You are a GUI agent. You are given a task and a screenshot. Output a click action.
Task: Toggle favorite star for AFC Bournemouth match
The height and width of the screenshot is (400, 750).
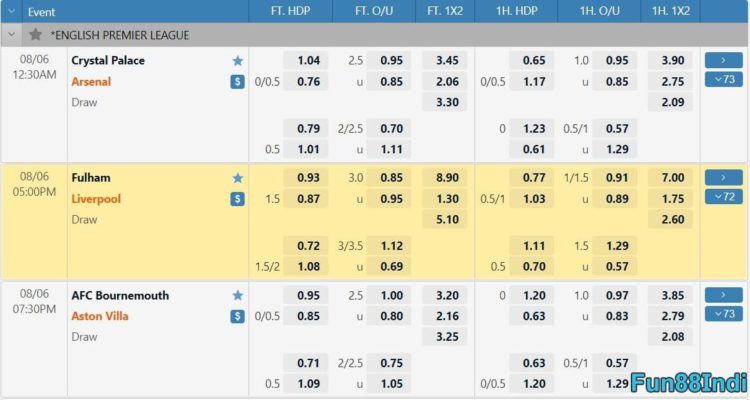[x=238, y=295]
